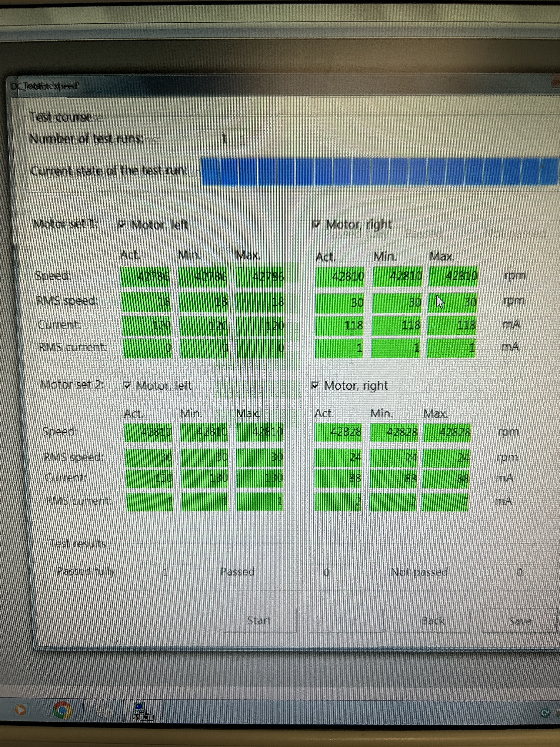Click the Passed result count field
The image size is (560, 747).
point(326,572)
